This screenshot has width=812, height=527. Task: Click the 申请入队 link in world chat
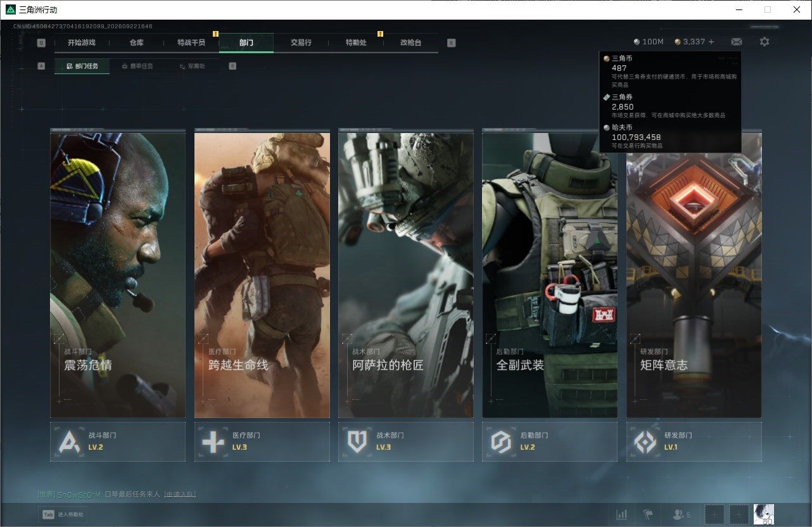pos(180,494)
